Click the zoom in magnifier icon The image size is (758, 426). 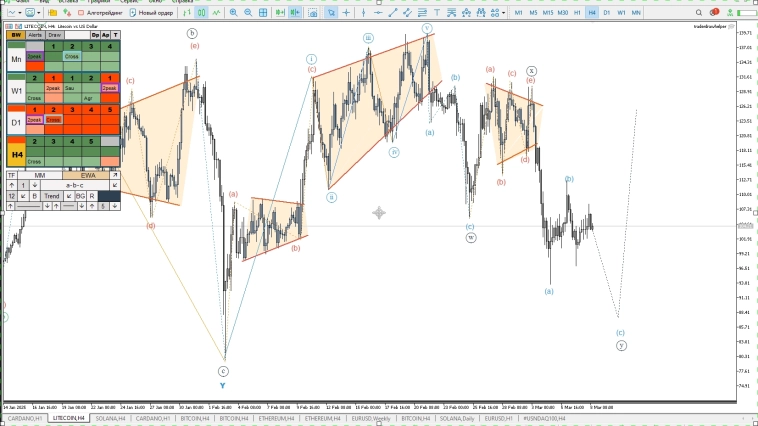point(234,13)
